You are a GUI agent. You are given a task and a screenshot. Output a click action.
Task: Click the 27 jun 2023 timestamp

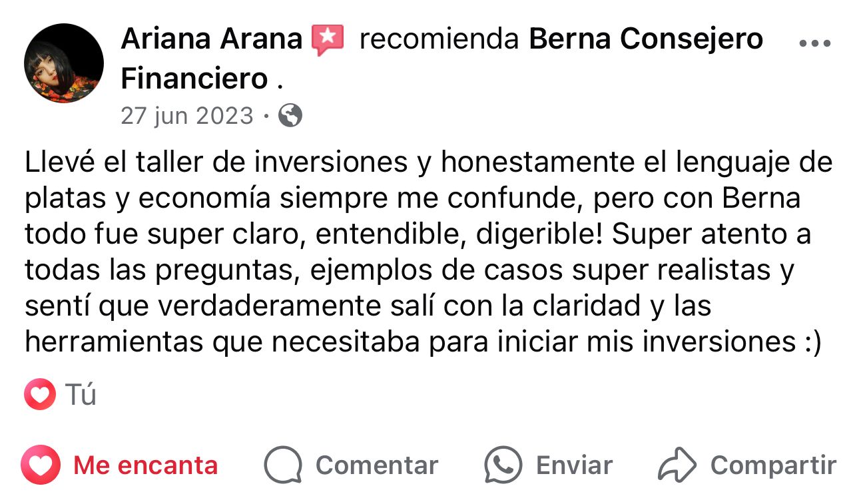(x=187, y=116)
